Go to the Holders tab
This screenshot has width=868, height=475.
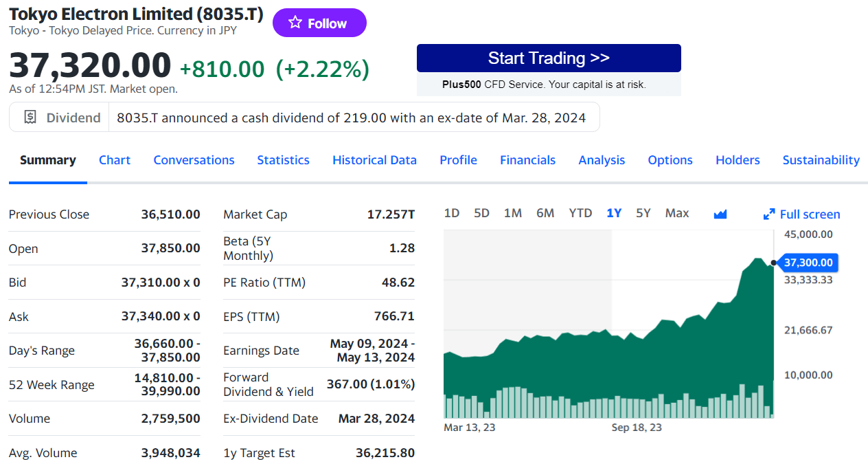click(x=738, y=160)
